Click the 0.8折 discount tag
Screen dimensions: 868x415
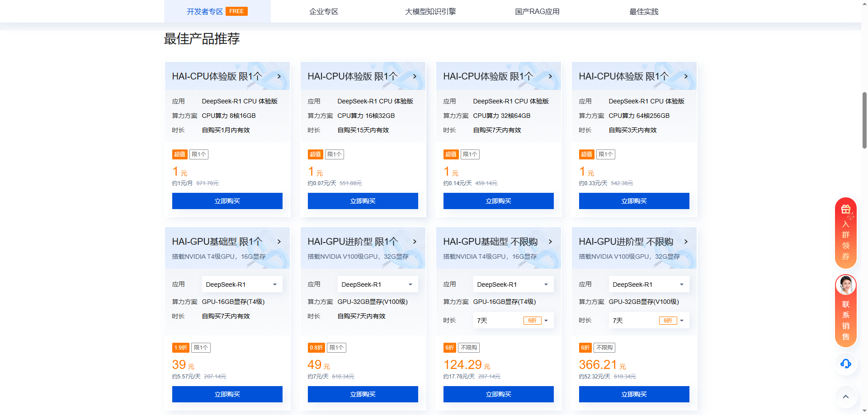click(316, 348)
